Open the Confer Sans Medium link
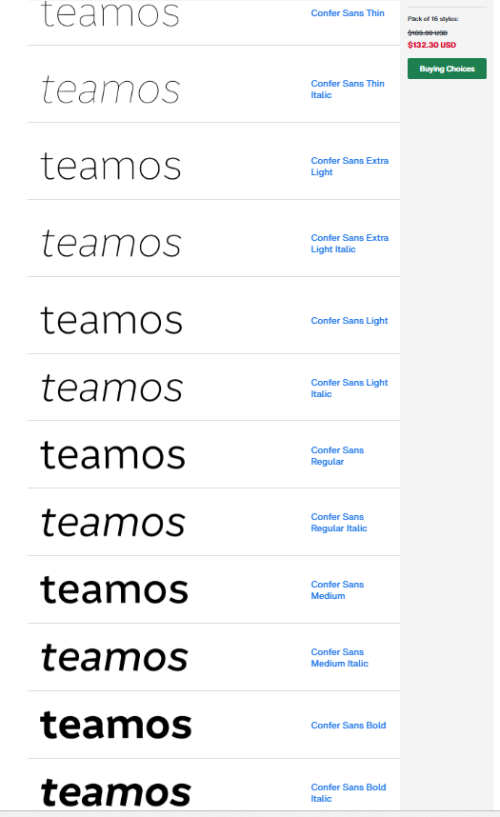This screenshot has width=500, height=817. (x=337, y=590)
